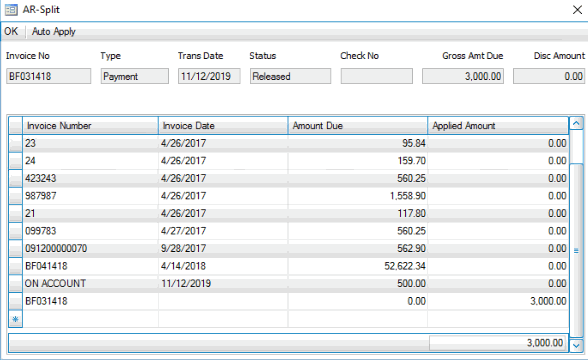Click amount due 117.80
This screenshot has height=360, width=588.
point(358,213)
